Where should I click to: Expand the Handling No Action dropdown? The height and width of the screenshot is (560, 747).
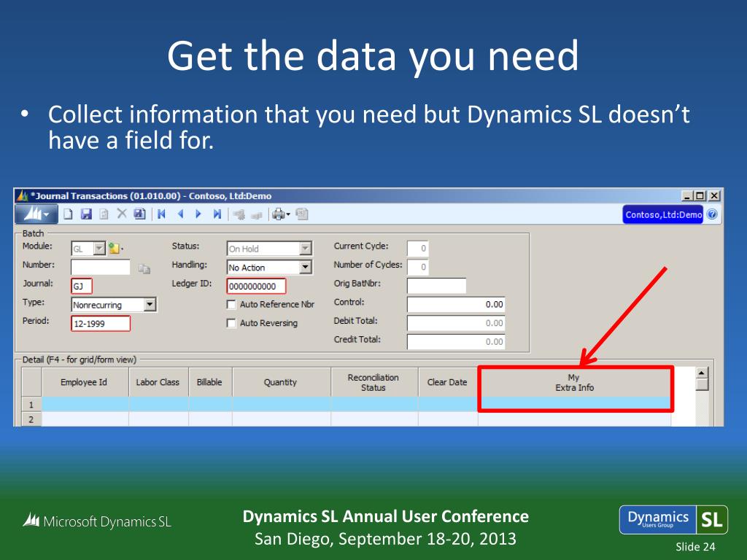(x=306, y=268)
